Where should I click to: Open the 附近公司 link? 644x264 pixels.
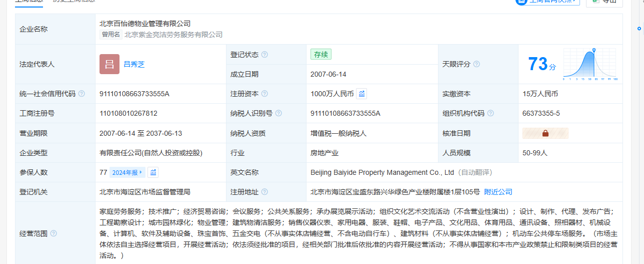tap(498, 192)
